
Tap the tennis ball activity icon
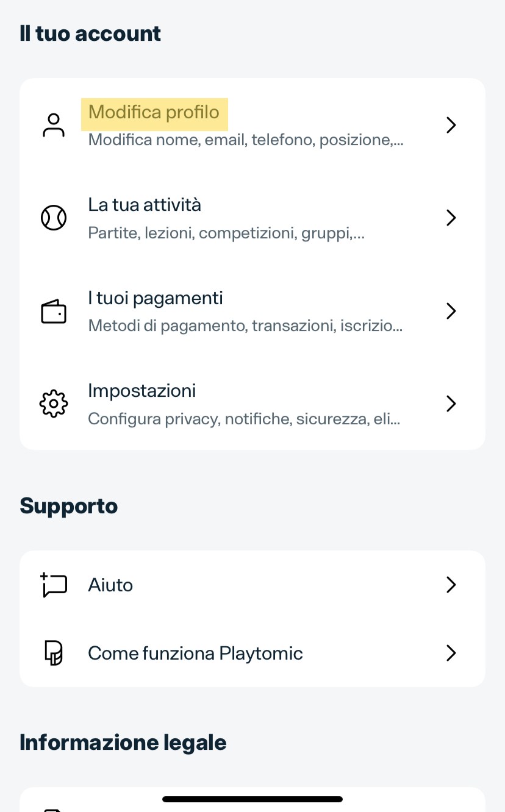[x=54, y=218]
